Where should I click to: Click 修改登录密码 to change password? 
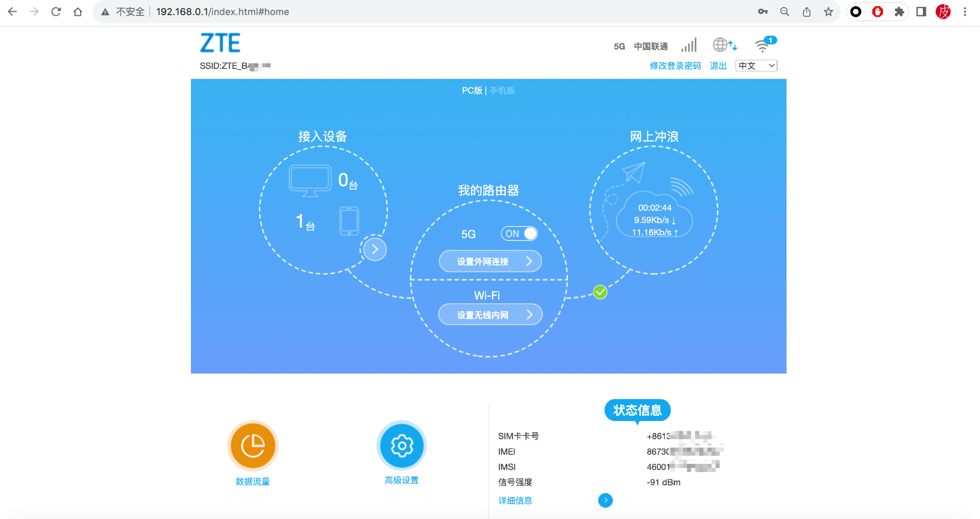[675, 65]
